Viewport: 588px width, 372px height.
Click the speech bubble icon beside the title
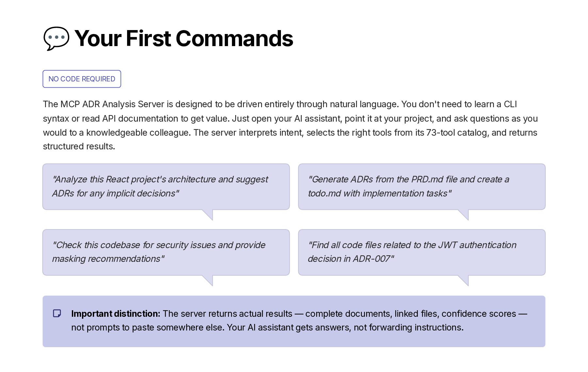click(x=56, y=38)
